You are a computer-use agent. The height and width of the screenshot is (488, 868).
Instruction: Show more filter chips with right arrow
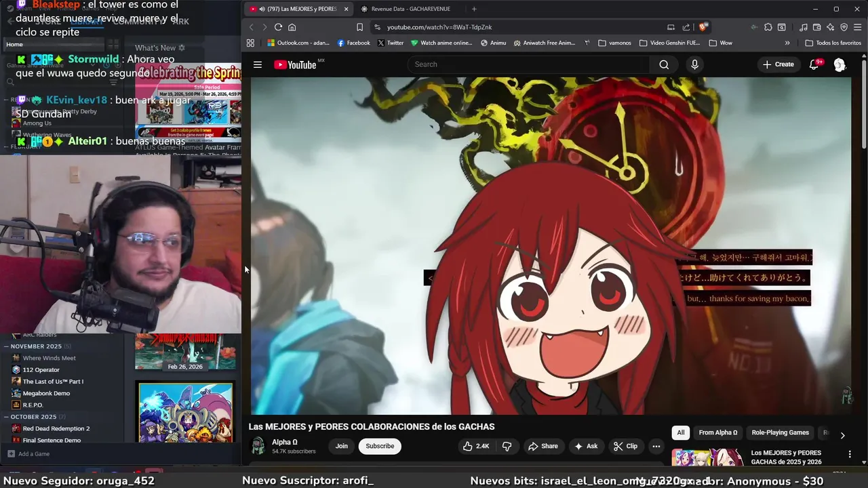coord(842,435)
